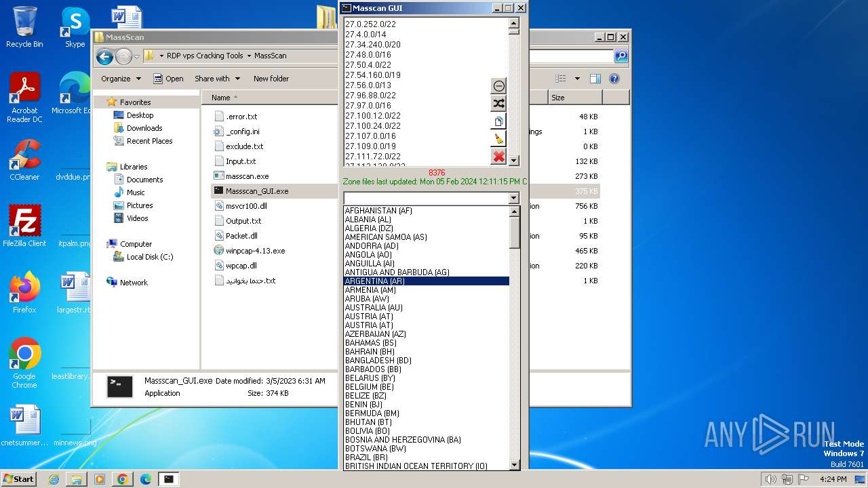Click the search magnifier in explorer
868x488 pixels.
point(620,56)
